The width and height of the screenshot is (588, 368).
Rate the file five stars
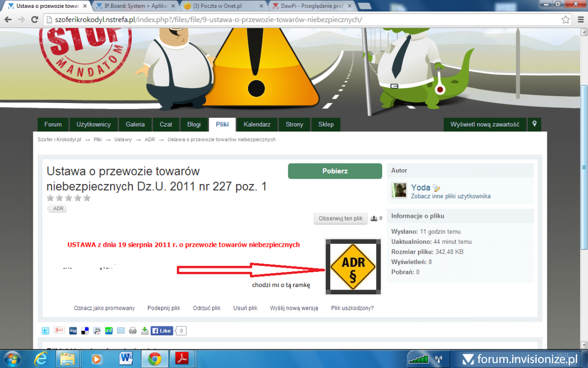pos(87,198)
